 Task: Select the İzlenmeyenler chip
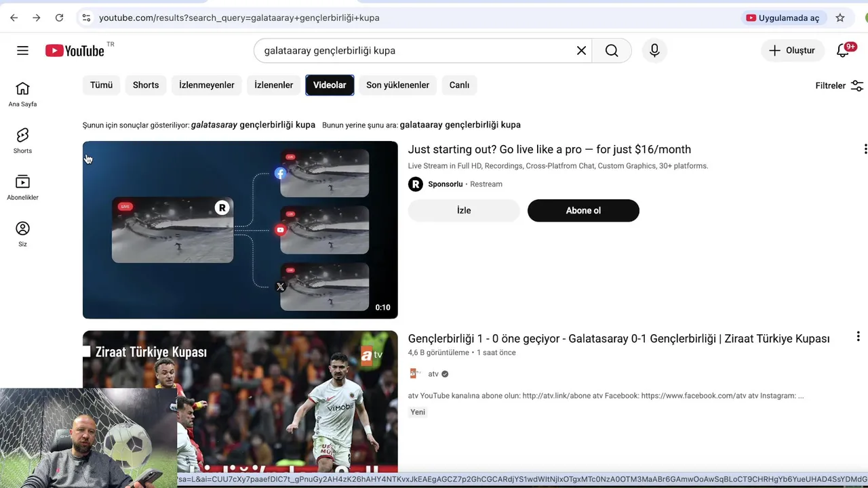coord(207,85)
